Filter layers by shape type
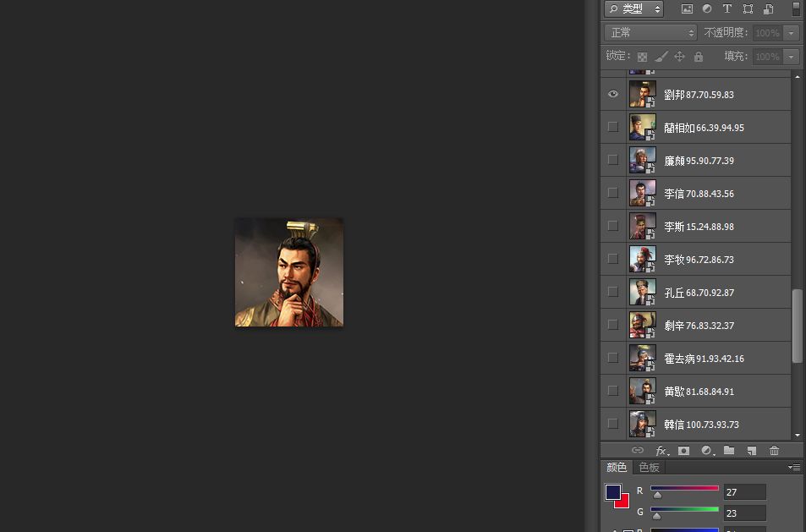 click(x=748, y=8)
